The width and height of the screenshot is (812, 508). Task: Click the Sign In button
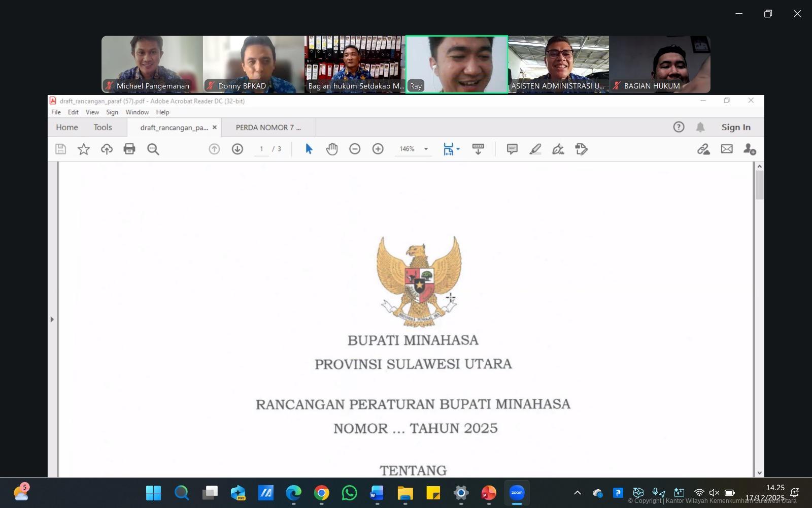tap(735, 127)
